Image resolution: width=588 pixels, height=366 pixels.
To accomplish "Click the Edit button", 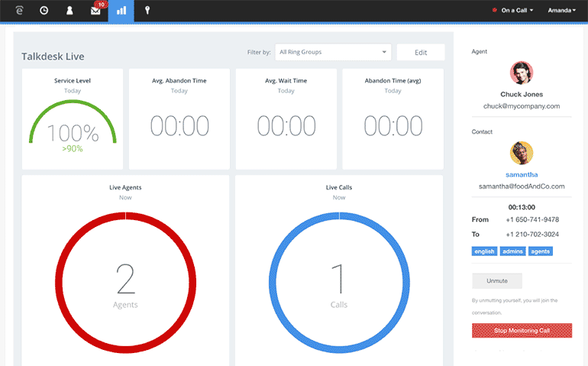I will (421, 53).
